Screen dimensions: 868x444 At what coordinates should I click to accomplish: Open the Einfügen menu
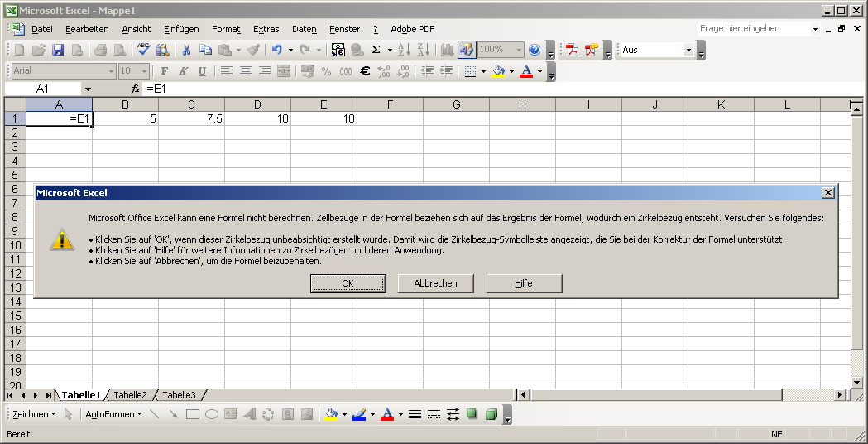click(181, 29)
